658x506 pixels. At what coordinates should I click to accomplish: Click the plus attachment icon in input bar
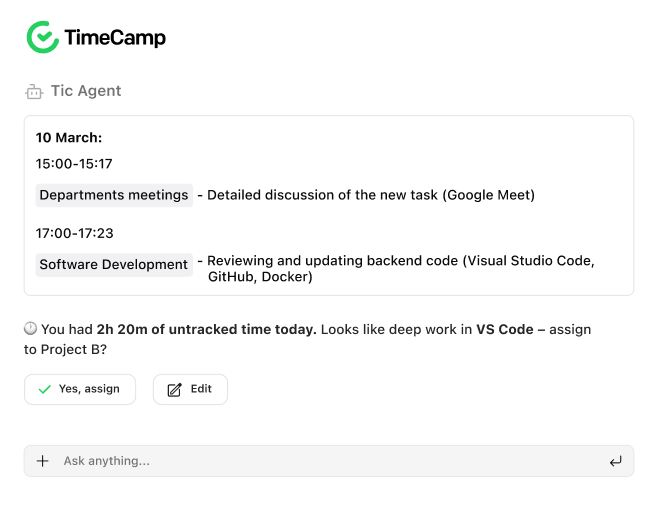click(x=42, y=461)
